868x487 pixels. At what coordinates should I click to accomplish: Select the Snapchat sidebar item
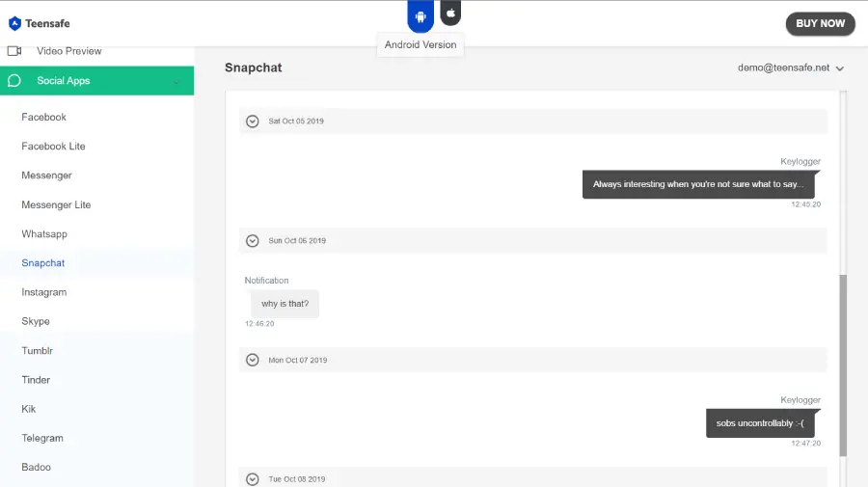[43, 263]
